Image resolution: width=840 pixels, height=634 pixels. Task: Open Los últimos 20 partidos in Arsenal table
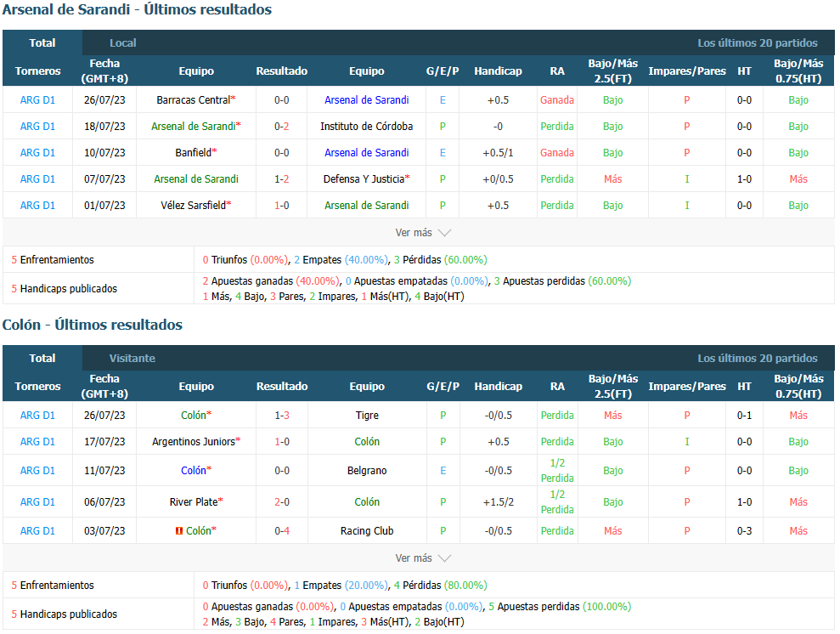(757, 42)
